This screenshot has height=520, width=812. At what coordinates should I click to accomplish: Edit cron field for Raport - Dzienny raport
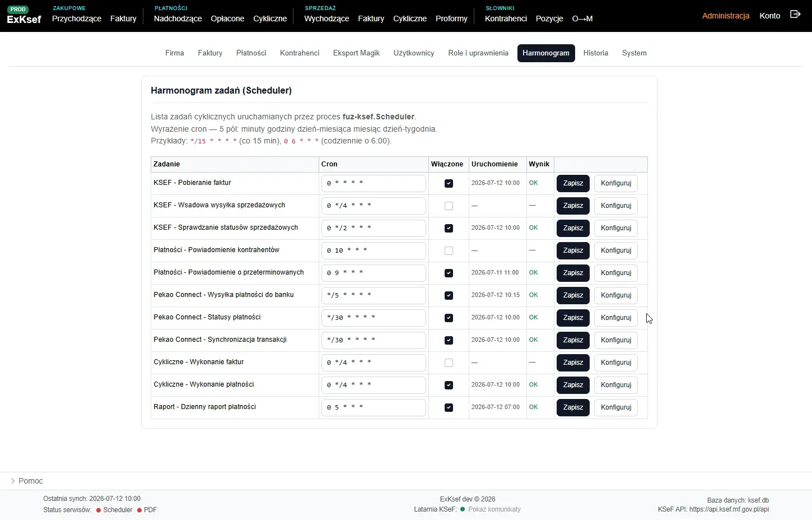(x=374, y=407)
